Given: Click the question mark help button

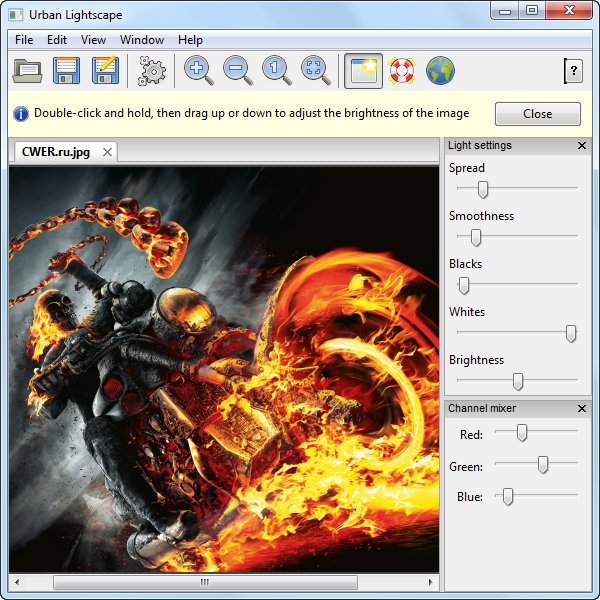Looking at the screenshot, I should pyautogui.click(x=572, y=71).
